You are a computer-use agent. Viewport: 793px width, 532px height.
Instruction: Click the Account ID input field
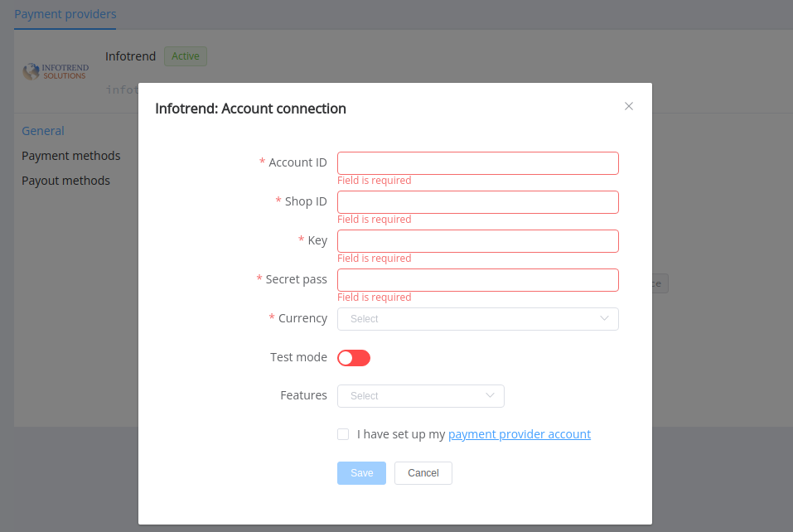478,163
